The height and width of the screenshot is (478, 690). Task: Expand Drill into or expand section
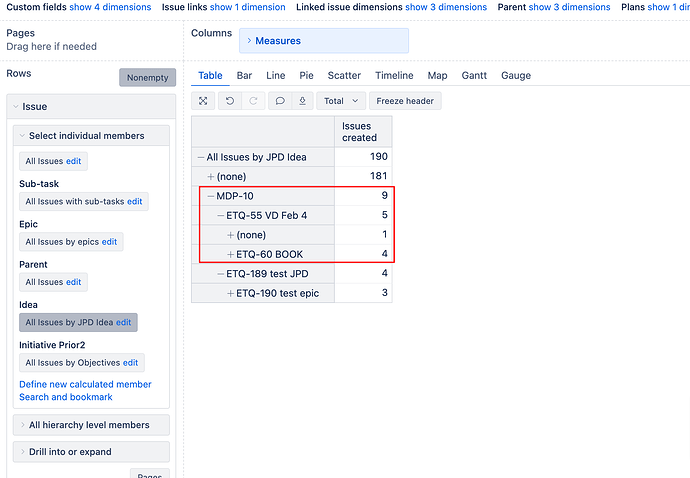click(x=22, y=452)
